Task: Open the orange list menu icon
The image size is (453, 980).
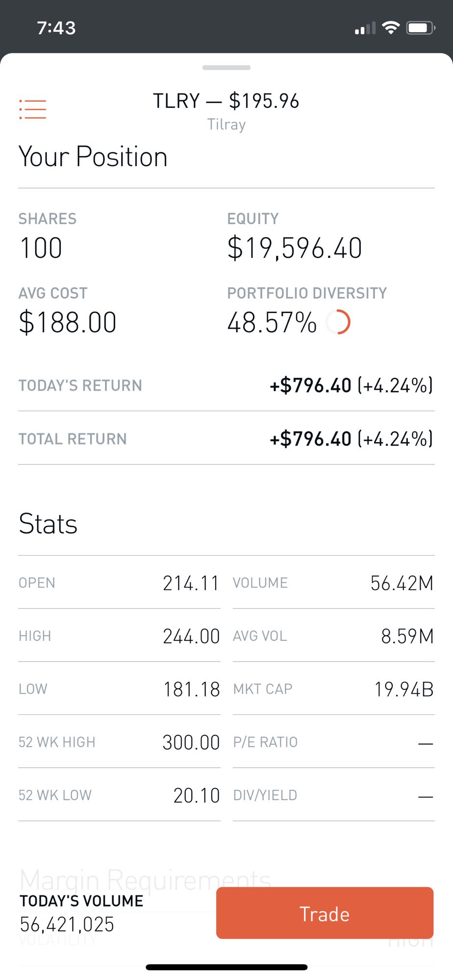Action: [32, 109]
